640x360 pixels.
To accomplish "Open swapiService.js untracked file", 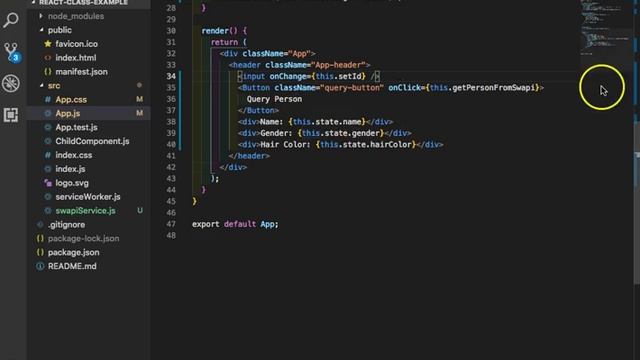I will (x=85, y=211).
